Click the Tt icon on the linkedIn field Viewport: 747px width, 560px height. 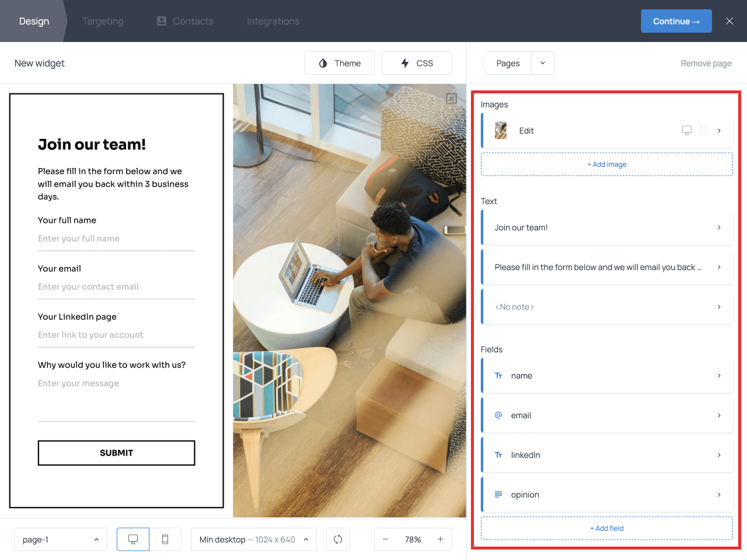click(498, 455)
